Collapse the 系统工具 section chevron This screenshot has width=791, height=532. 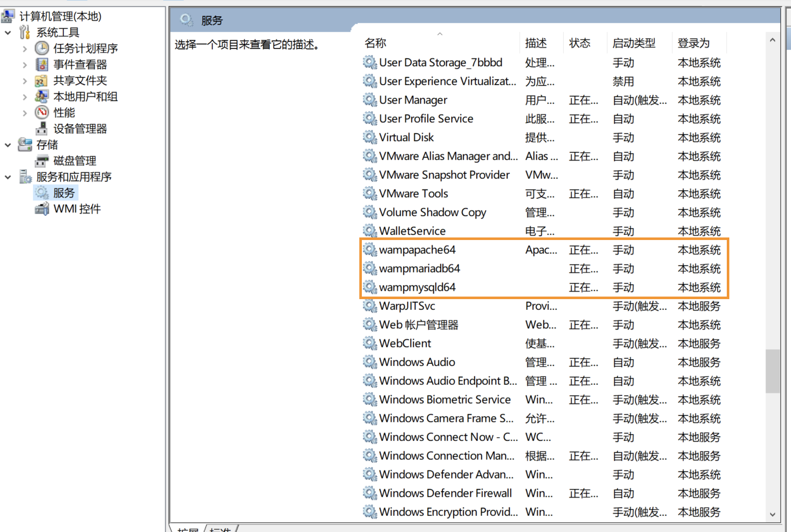click(8, 32)
